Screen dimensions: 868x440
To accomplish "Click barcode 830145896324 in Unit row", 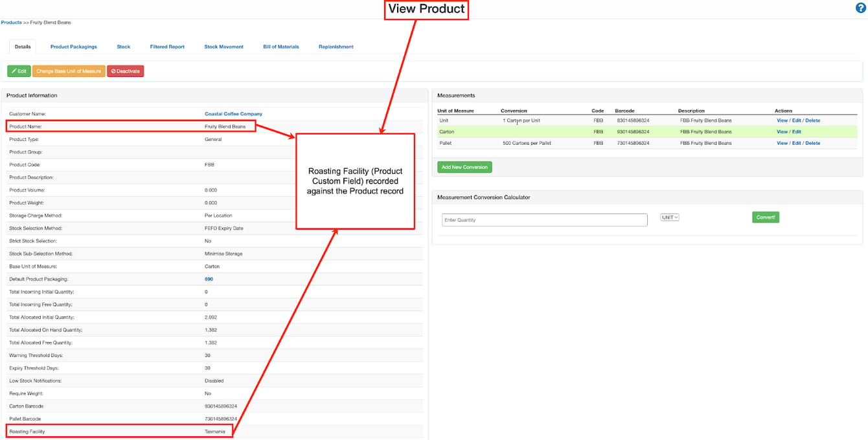I will click(633, 120).
